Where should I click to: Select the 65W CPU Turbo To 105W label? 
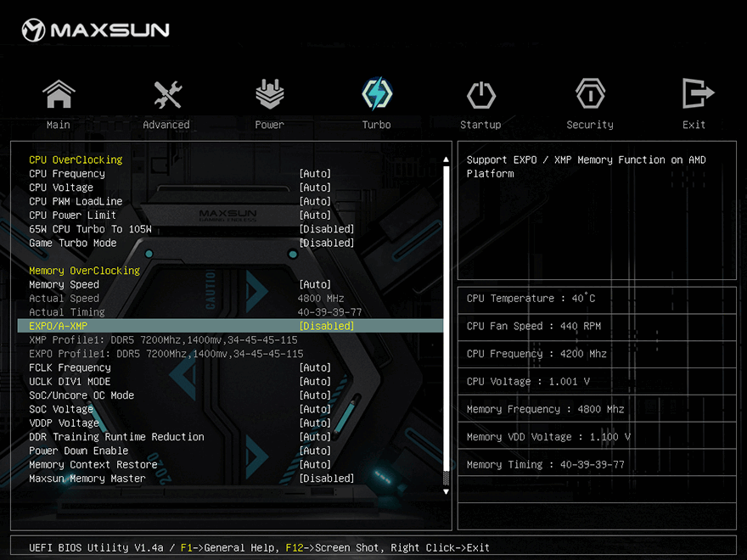pyautogui.click(x=91, y=229)
